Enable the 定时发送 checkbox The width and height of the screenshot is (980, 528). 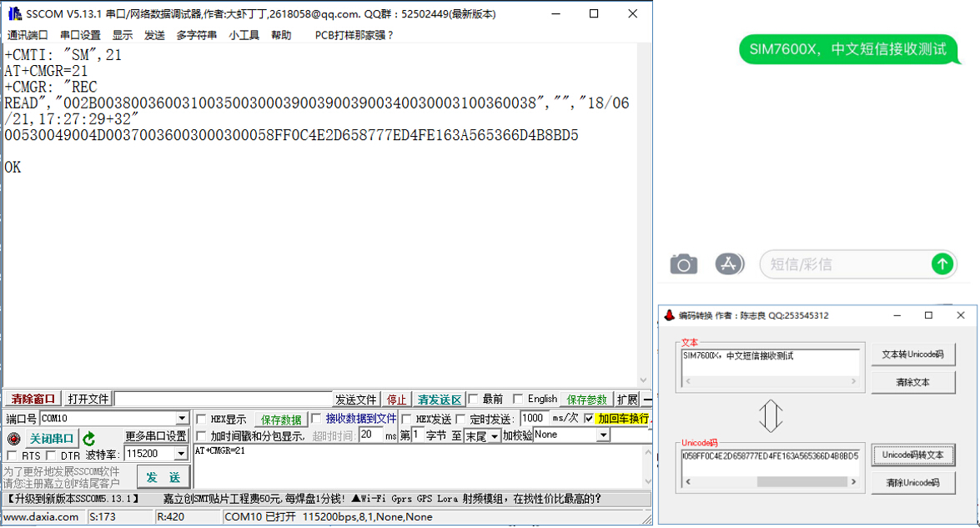click(x=460, y=419)
